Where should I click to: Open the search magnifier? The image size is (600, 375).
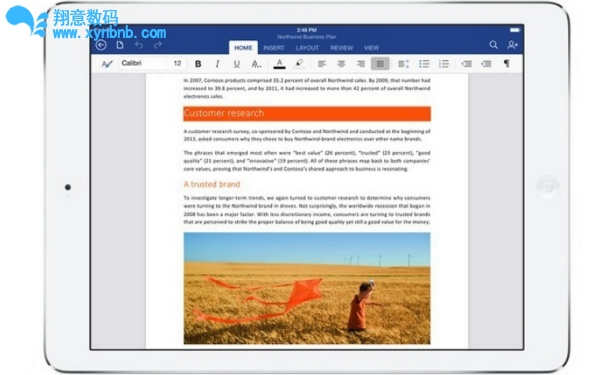[x=494, y=45]
